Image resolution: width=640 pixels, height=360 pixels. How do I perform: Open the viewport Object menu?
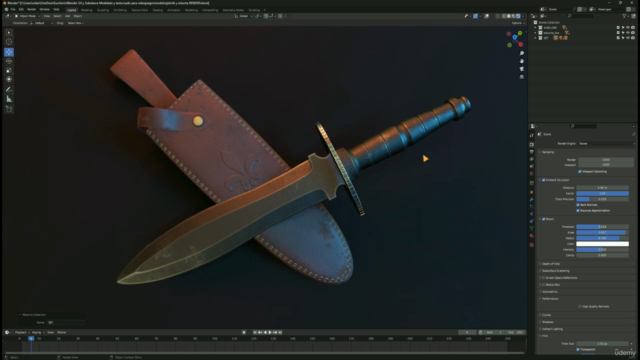tap(78, 16)
